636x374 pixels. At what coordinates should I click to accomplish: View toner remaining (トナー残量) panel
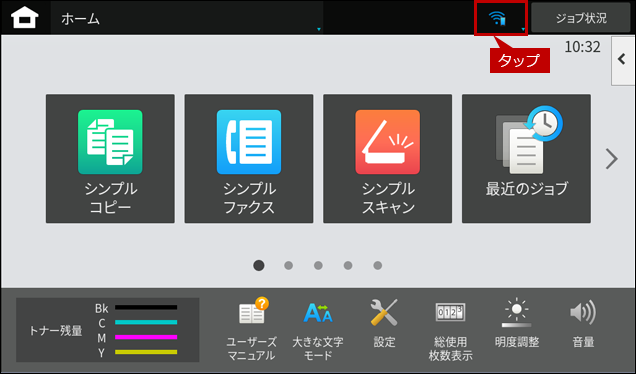click(x=107, y=330)
